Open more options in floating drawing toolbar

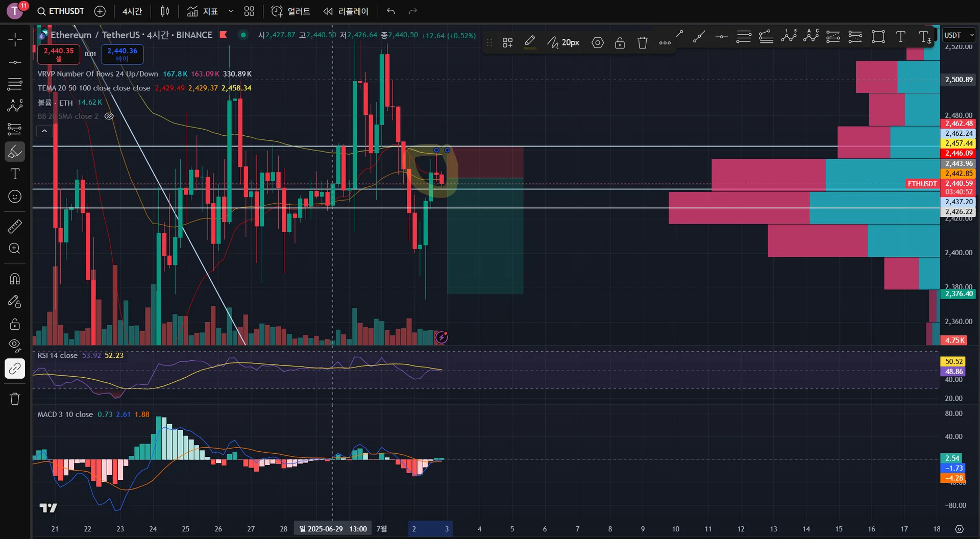tap(665, 43)
